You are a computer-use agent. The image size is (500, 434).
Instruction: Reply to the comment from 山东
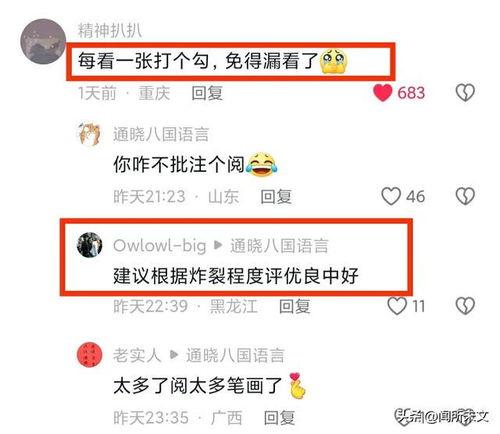click(276, 196)
